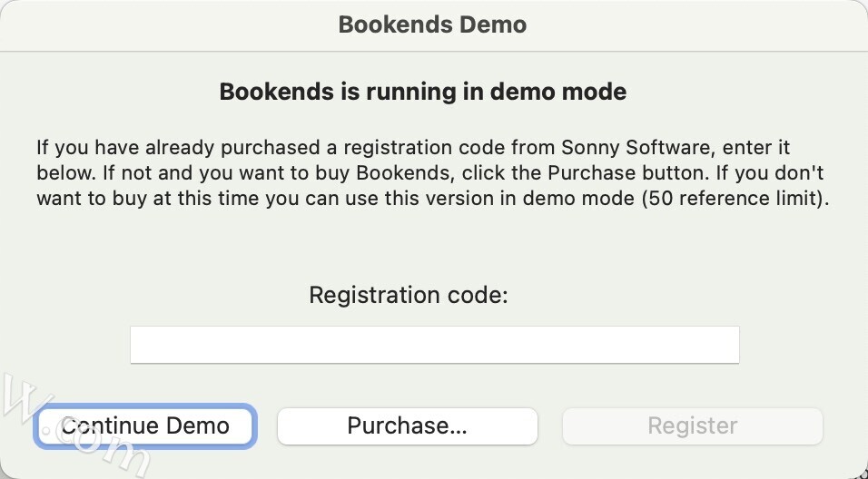
Task: Click the "(50 reference limit)" text
Action: 734,199
